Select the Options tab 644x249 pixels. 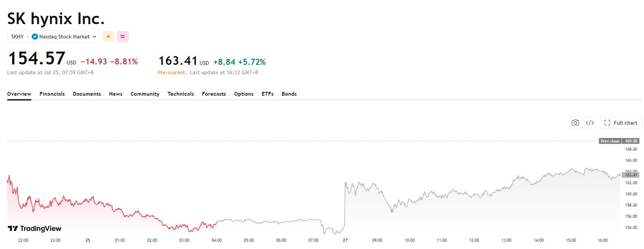pyautogui.click(x=244, y=94)
